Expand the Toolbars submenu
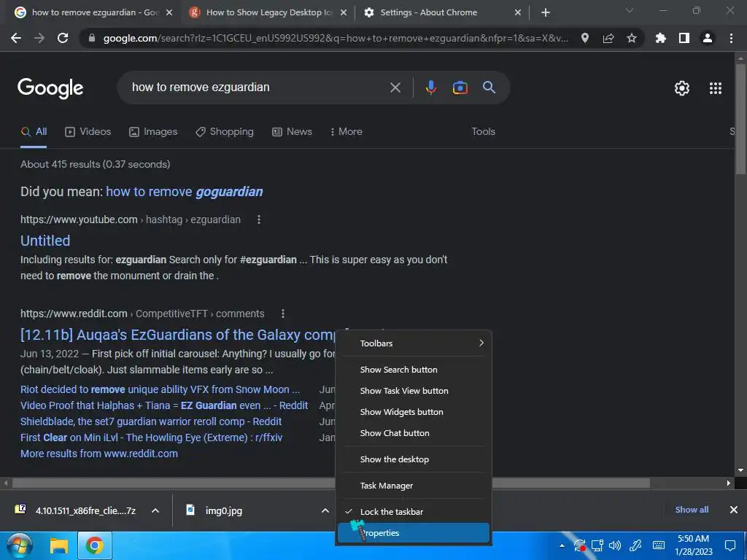Screen dimensions: 747x560 tap(414, 343)
